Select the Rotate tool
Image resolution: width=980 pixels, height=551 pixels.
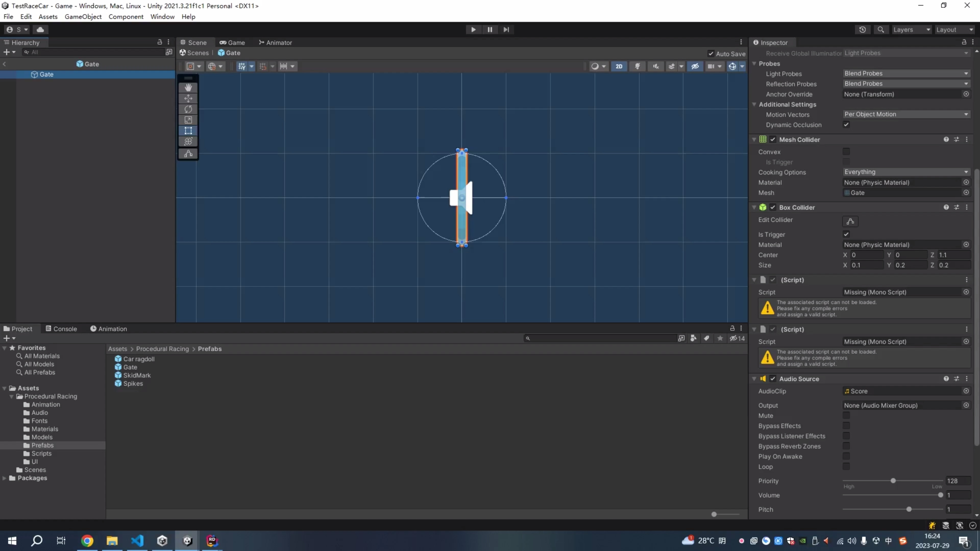tap(188, 109)
